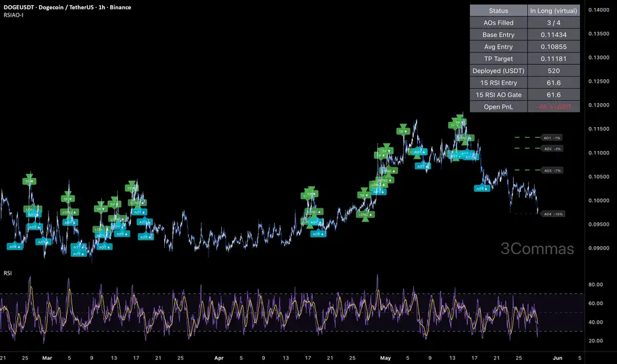Click the 0.11500 price axis label
This screenshot has width=617, height=364.
tap(598, 129)
